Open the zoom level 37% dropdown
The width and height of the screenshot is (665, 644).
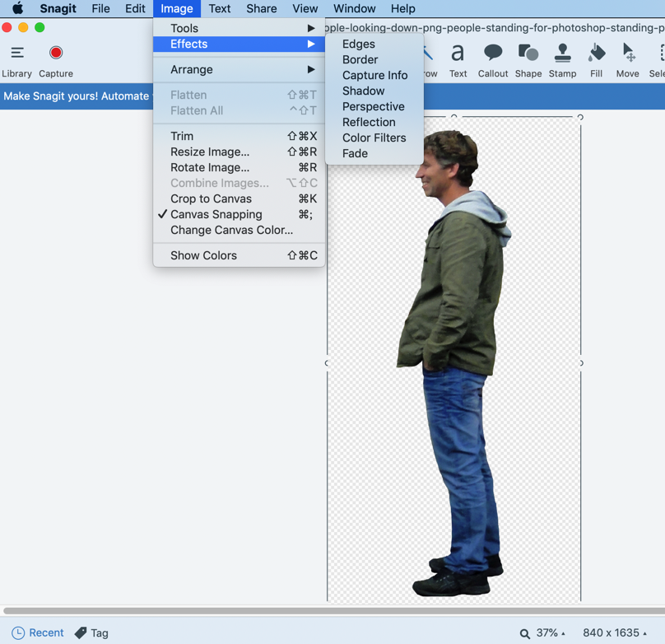click(x=547, y=633)
